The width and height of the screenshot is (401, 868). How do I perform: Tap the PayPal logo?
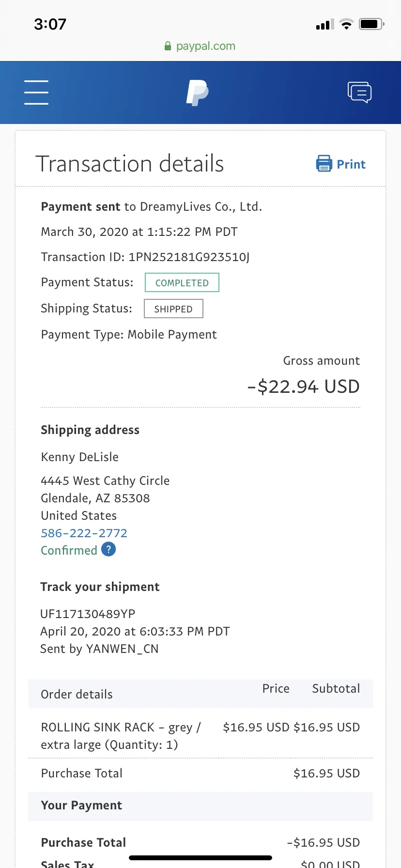click(198, 93)
